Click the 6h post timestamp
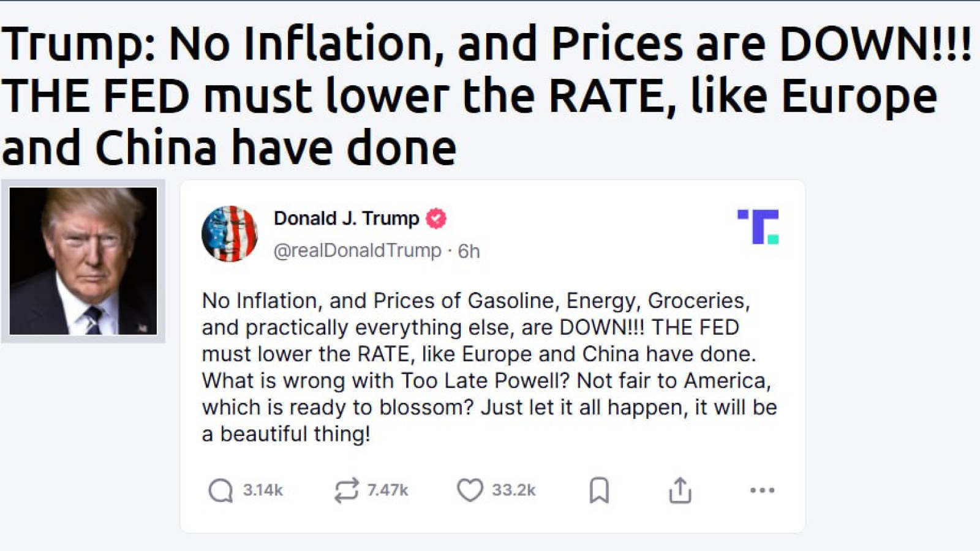The image size is (980, 551). [x=469, y=251]
